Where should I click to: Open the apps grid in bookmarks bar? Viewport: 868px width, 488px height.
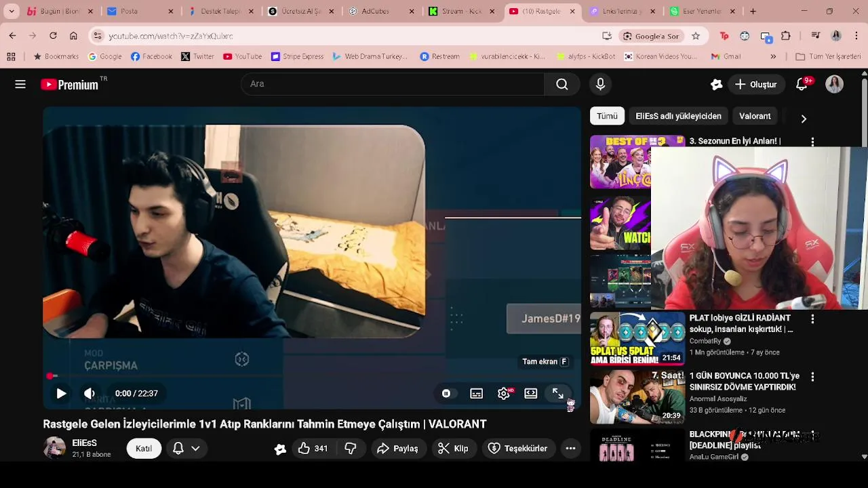(10, 56)
